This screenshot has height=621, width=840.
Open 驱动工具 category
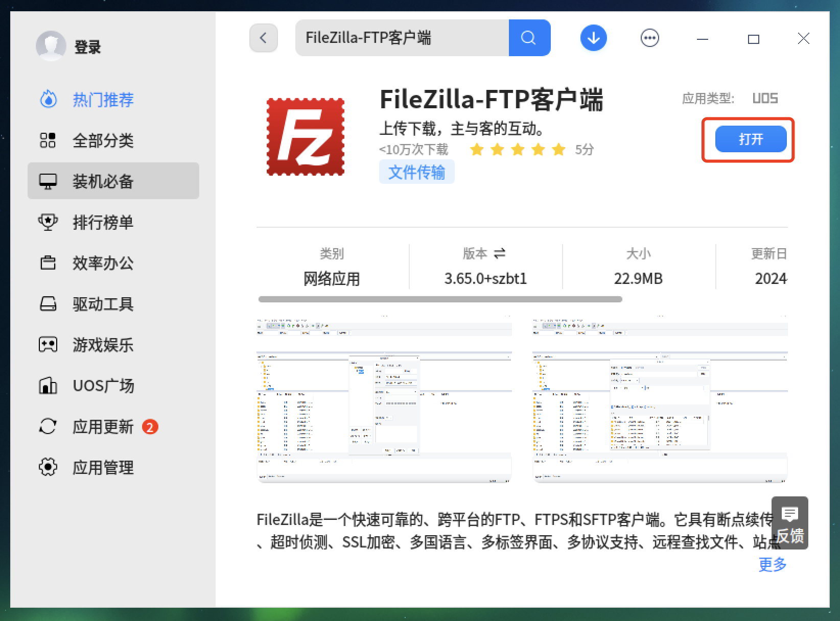click(x=113, y=303)
